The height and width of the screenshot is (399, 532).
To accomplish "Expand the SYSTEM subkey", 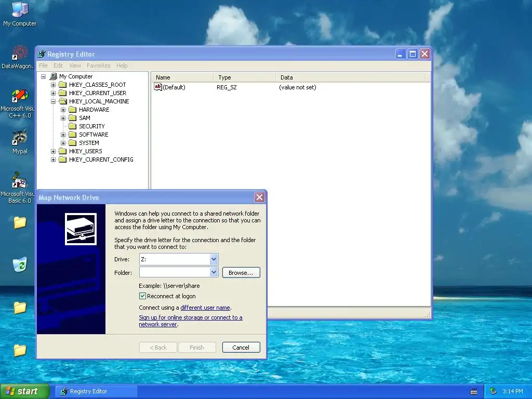I will pos(63,143).
